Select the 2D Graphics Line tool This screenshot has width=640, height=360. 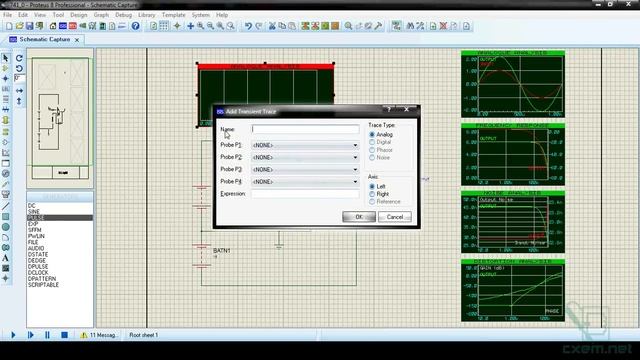click(6, 206)
